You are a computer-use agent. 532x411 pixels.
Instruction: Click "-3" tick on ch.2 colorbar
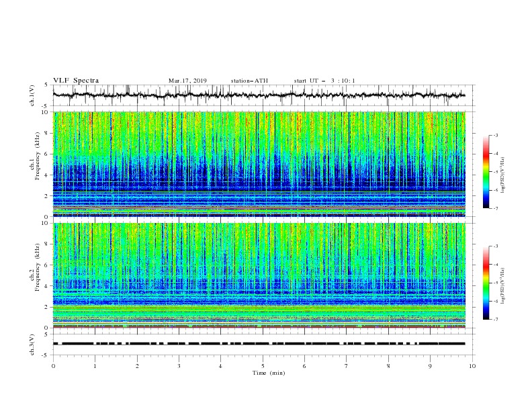point(496,246)
